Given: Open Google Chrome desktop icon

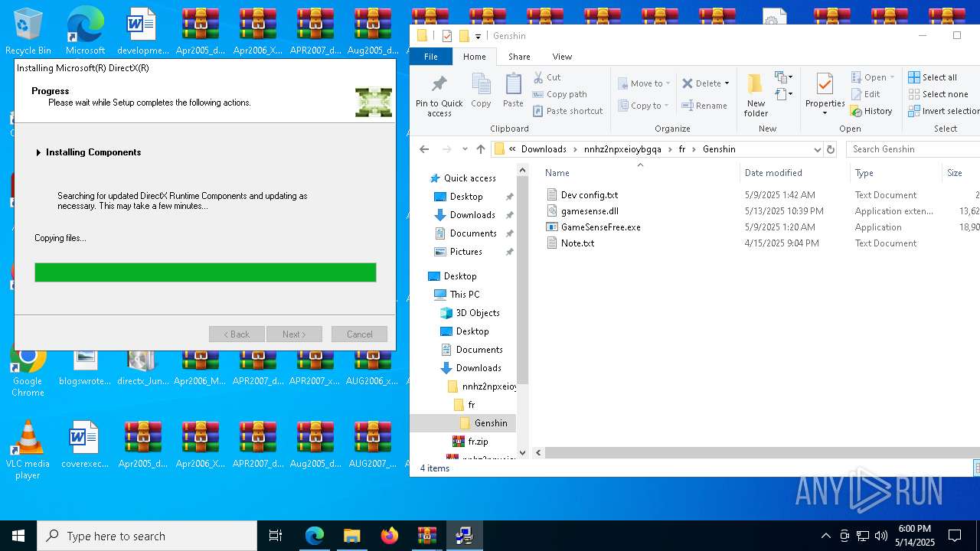Looking at the screenshot, I should tap(28, 369).
